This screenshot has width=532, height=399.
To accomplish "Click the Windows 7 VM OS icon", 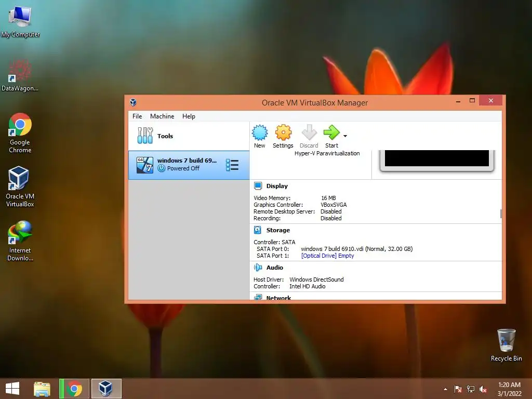I will pos(145,165).
